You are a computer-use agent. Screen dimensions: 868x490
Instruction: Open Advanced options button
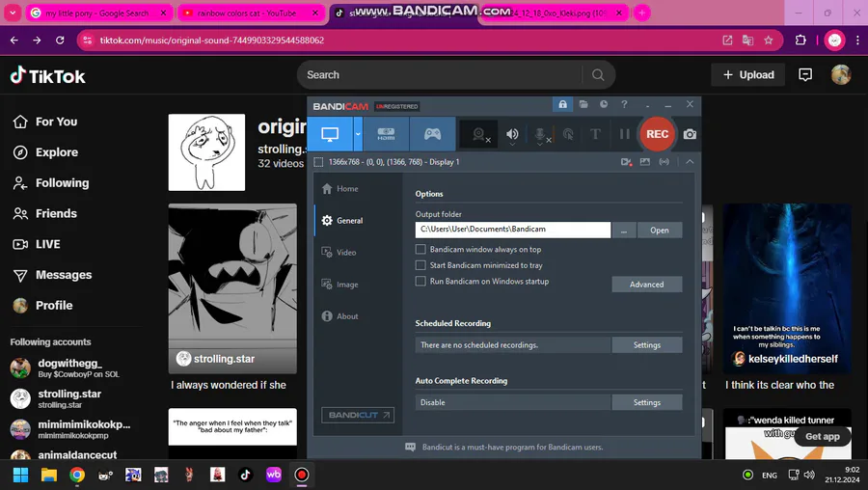pyautogui.click(x=646, y=284)
